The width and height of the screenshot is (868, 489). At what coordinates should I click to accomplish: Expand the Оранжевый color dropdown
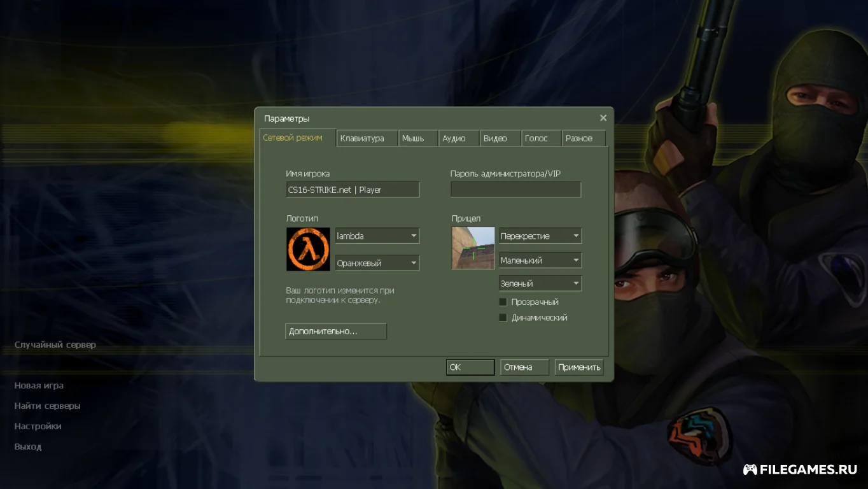tap(377, 262)
